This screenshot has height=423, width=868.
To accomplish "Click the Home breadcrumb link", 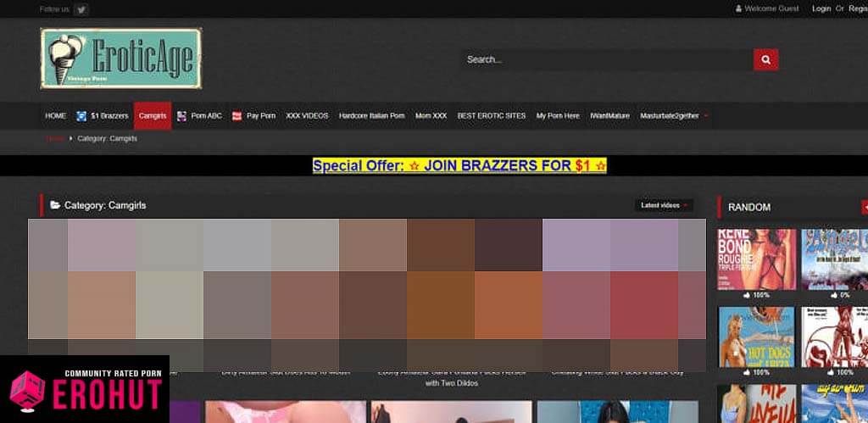I will 55,139.
